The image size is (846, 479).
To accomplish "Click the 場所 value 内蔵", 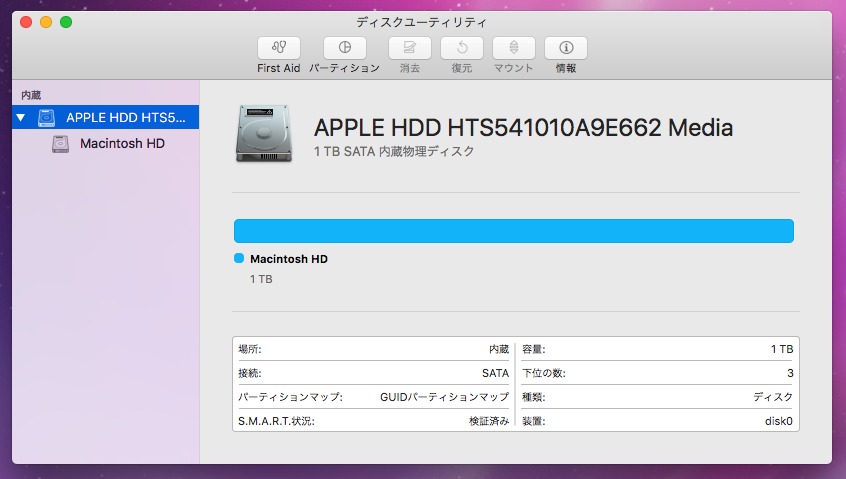I will point(499,349).
